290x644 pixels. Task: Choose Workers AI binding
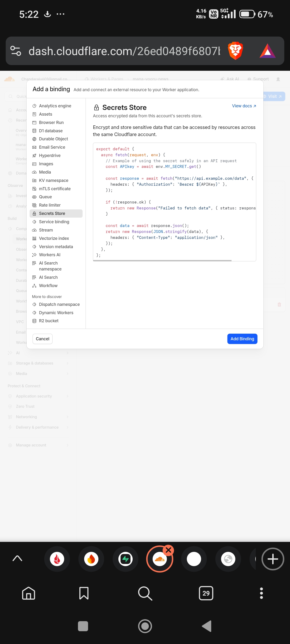[x=56, y=255]
